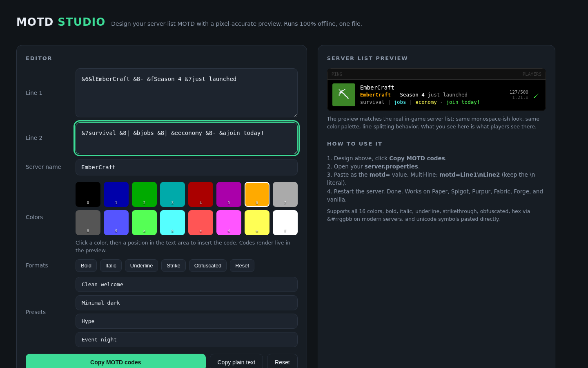Click the Colors label

34,217
